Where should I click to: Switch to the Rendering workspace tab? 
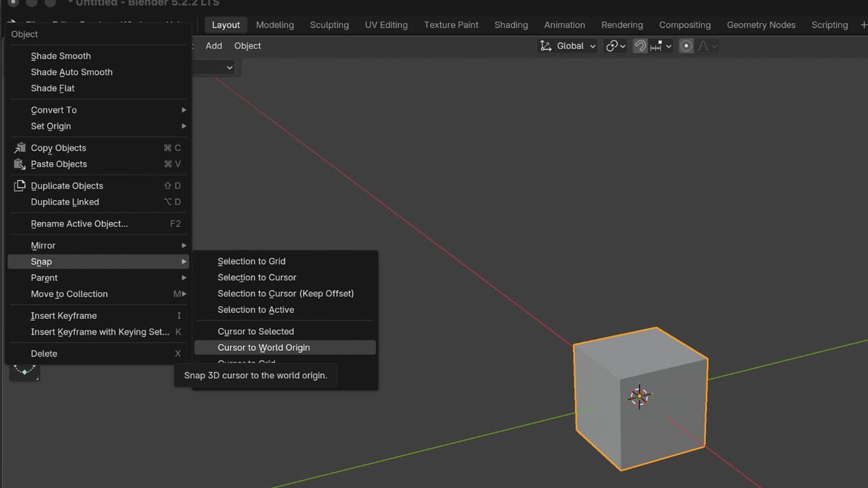click(622, 25)
